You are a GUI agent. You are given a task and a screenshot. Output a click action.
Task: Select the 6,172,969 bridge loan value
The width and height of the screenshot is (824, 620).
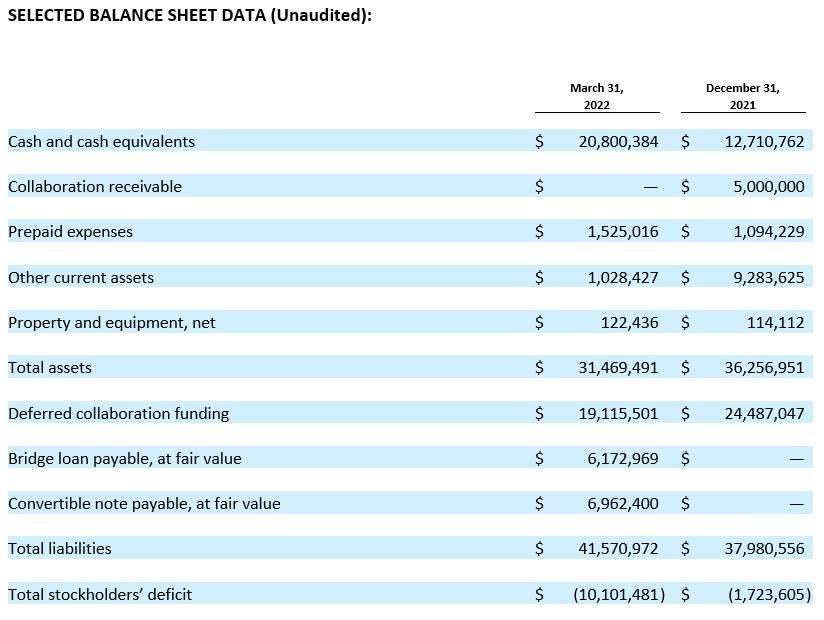click(622, 458)
